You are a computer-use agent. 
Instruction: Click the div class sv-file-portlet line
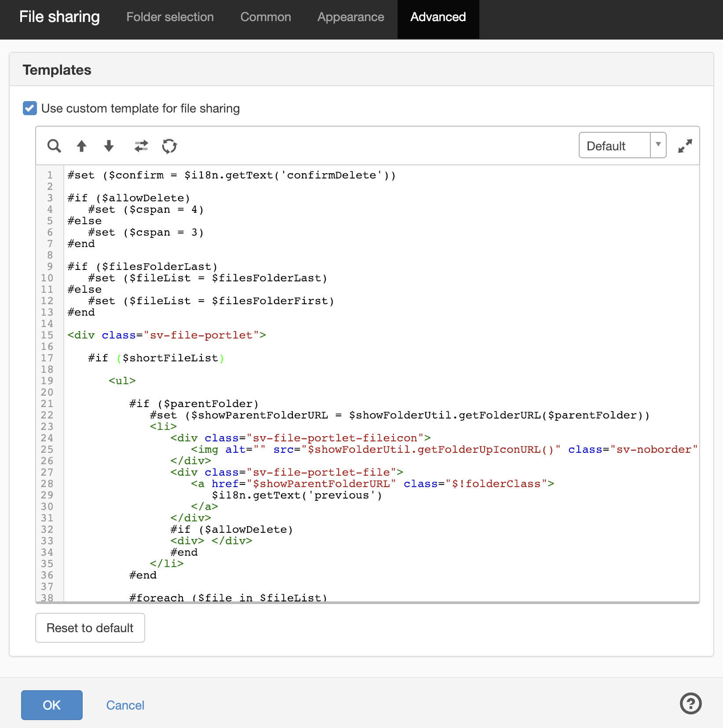pyautogui.click(x=167, y=335)
